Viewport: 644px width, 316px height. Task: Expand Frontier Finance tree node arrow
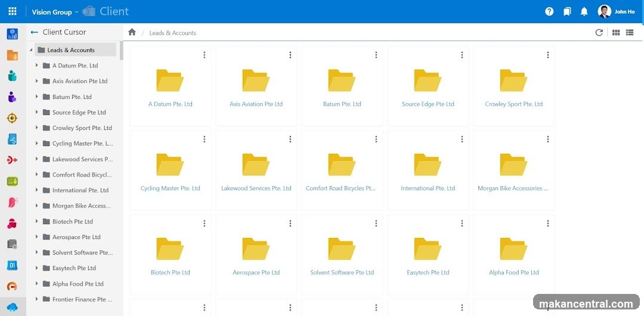click(x=36, y=299)
